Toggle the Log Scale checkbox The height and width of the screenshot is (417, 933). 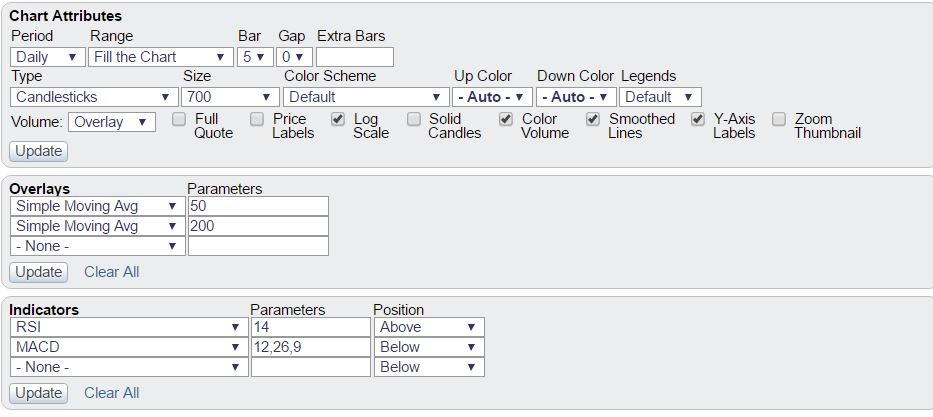click(x=337, y=120)
